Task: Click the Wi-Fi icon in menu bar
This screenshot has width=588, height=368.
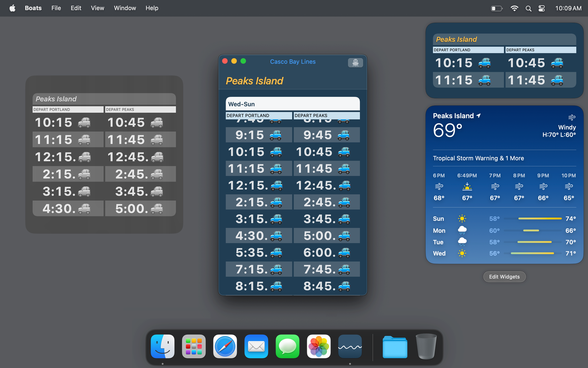Action: point(514,8)
